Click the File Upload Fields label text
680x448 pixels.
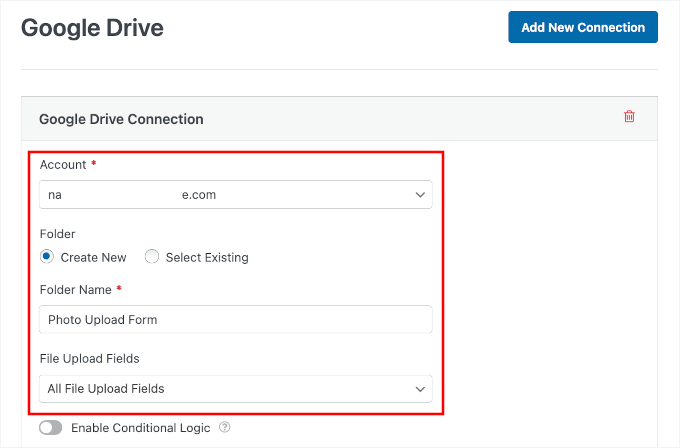click(x=91, y=358)
